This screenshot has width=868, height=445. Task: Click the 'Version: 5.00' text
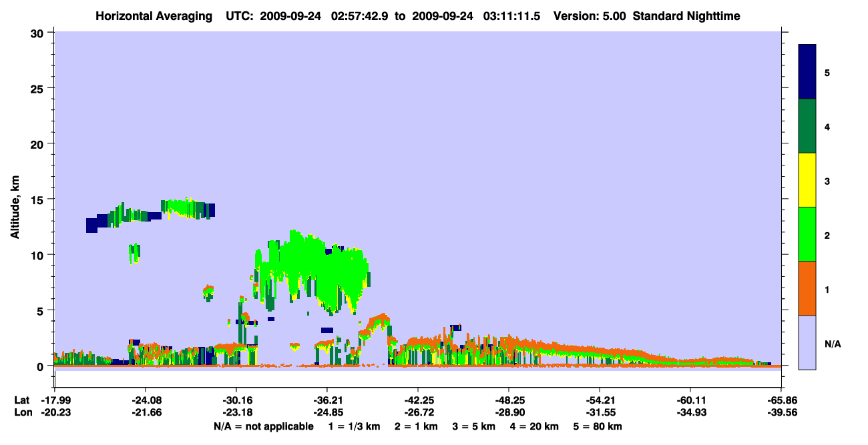point(590,16)
